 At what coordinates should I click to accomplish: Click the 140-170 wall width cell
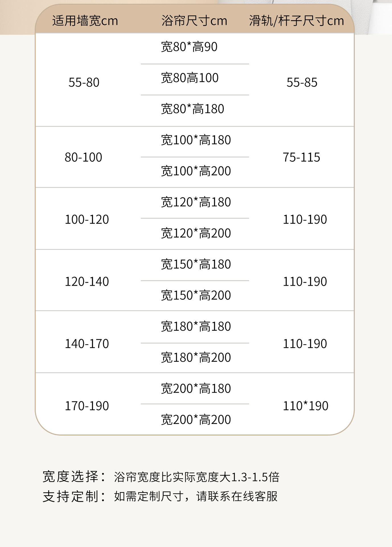click(87, 344)
